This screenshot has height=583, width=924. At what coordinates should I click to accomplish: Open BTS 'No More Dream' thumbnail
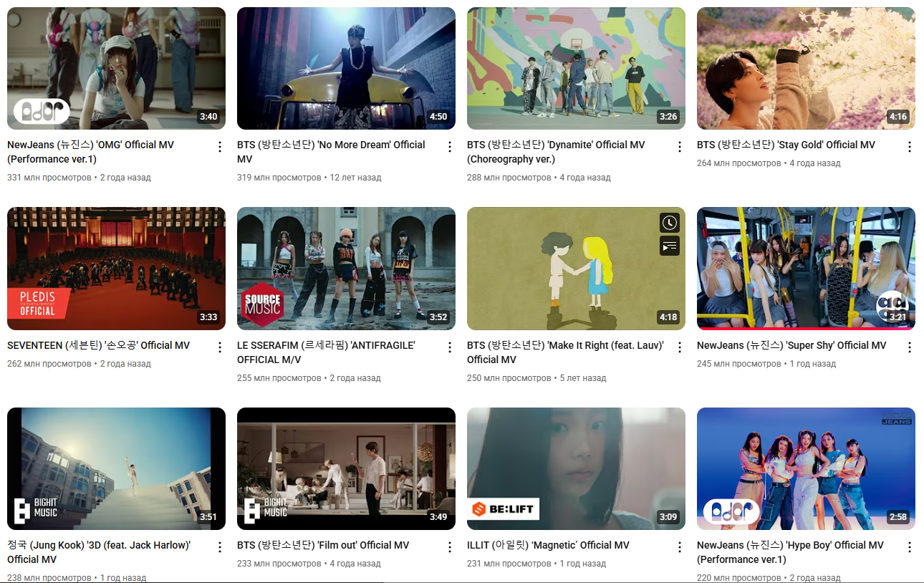coord(346,68)
